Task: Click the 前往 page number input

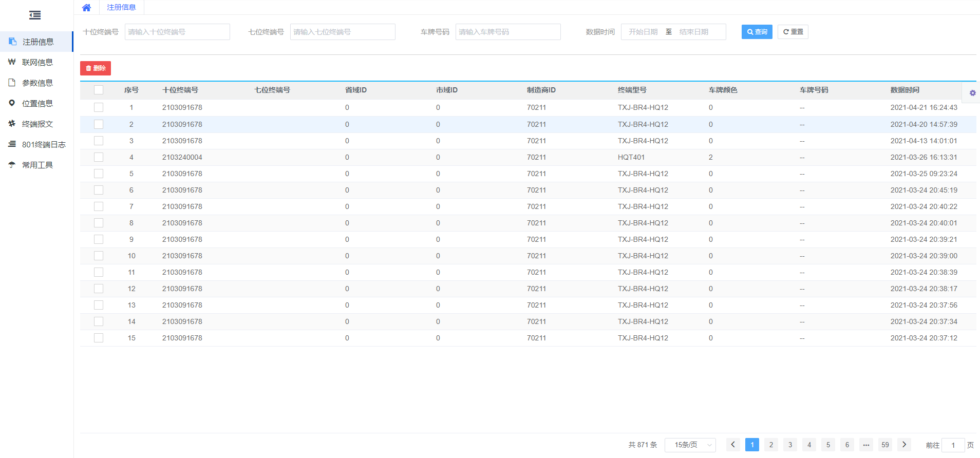Action: tap(953, 445)
